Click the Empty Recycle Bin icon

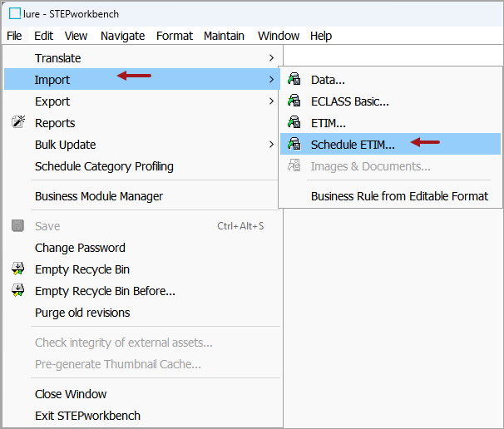pyautogui.click(x=17, y=269)
